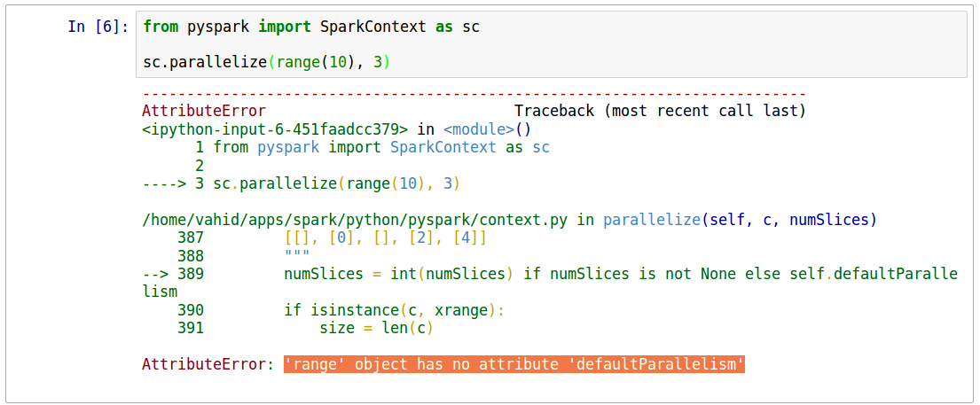Click the word SparkContext in the input cell
980x405 pixels.
click(x=368, y=27)
